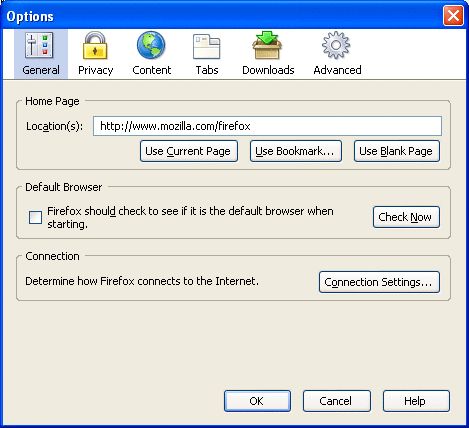
Task: Confirm changes with the OK button
Action: (257, 401)
